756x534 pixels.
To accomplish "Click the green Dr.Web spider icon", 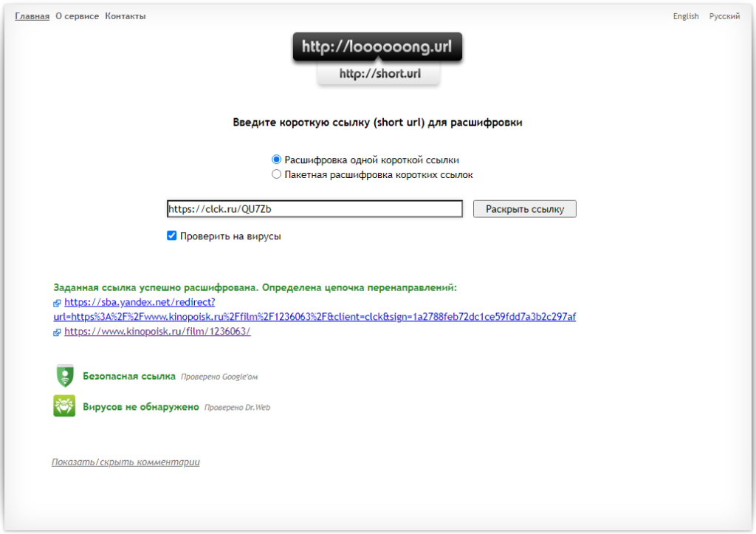I will tap(64, 406).
